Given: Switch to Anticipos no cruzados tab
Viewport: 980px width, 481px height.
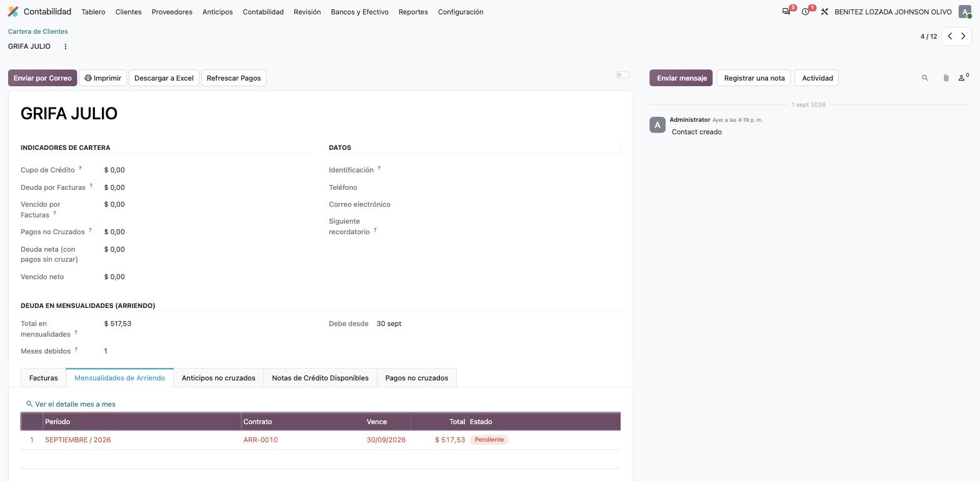Looking at the screenshot, I should click(218, 378).
